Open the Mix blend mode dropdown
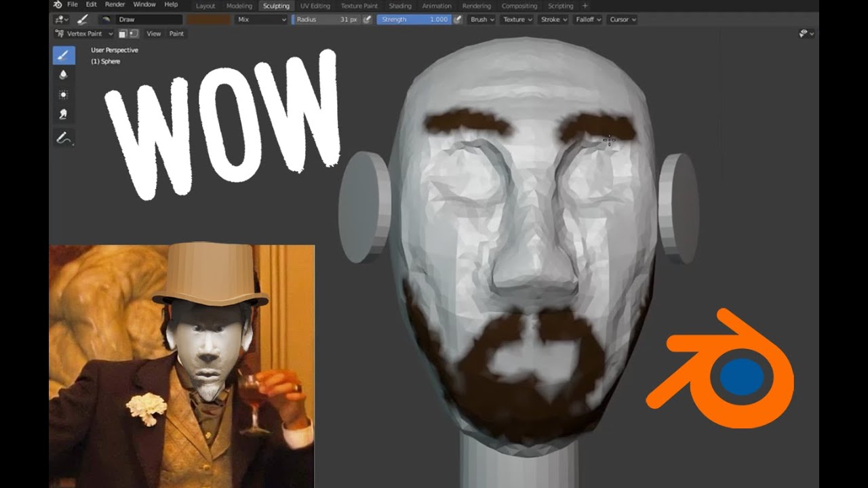The height and width of the screenshot is (488, 868). tap(261, 20)
